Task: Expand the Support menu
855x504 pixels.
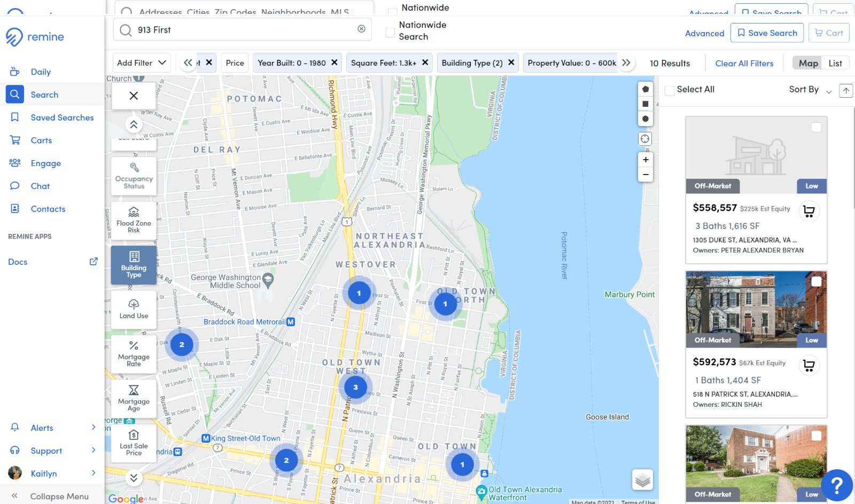Action: point(52,451)
